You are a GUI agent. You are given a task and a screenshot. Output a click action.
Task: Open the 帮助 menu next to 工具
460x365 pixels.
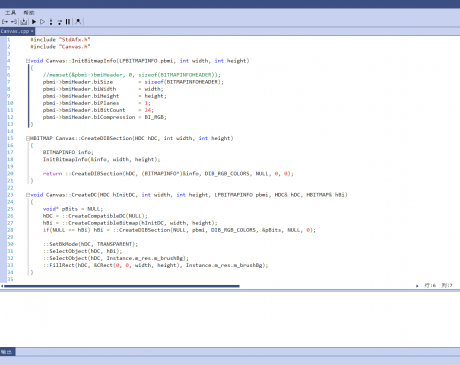(29, 13)
